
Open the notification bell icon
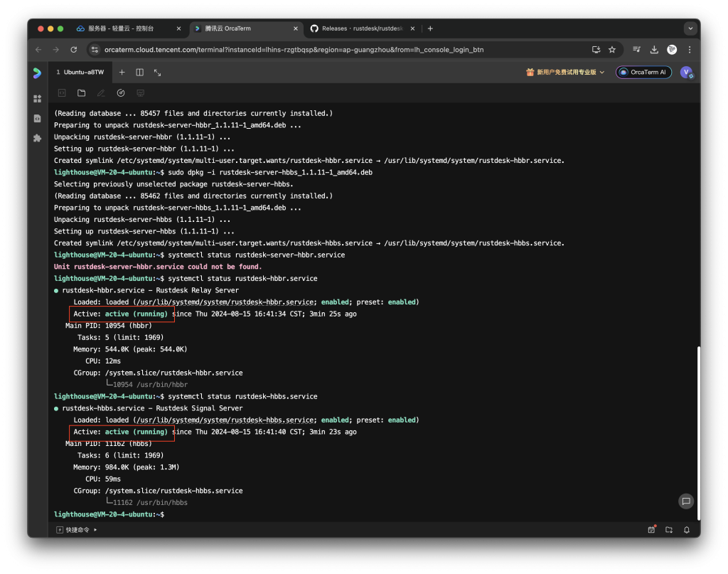point(687,530)
